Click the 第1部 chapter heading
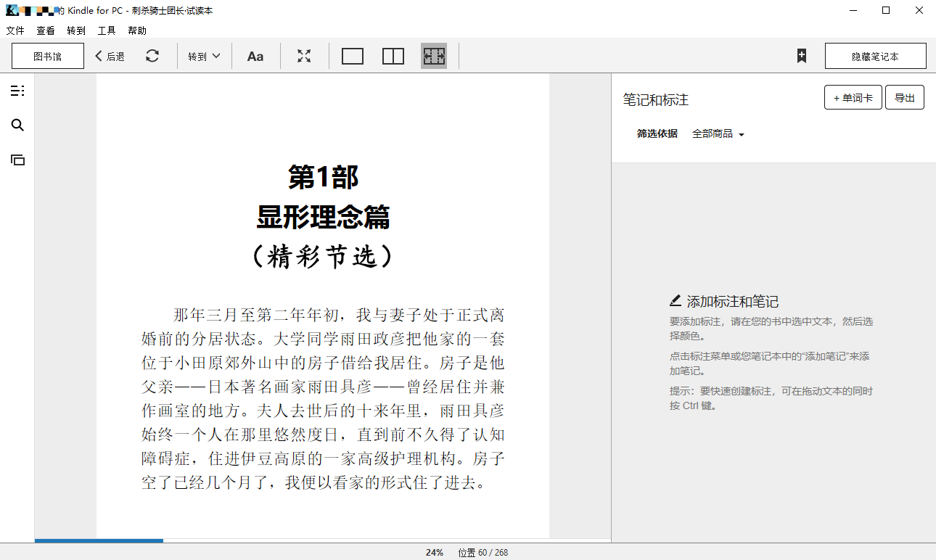The image size is (936, 560). coord(323,176)
